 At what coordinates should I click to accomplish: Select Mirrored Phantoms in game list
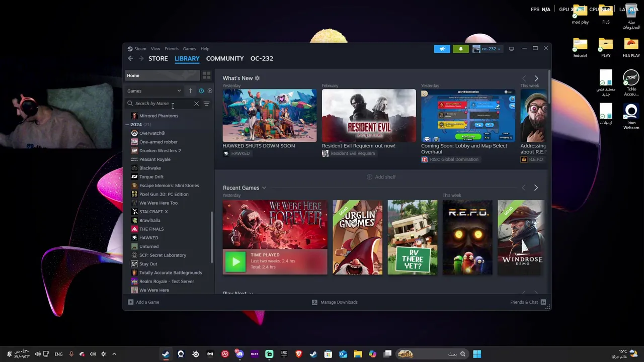pyautogui.click(x=158, y=116)
